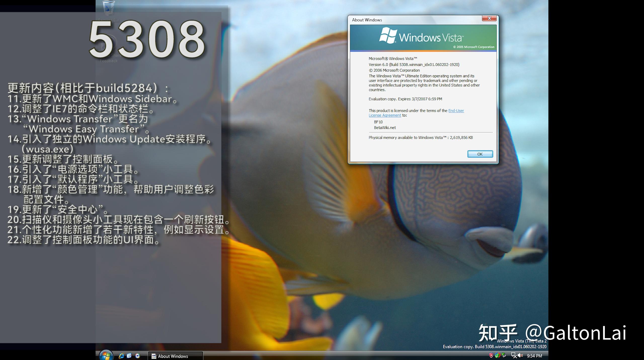Click the 9:54 PM taskbar clock
Screen dimensions: 644x360
[x=534, y=356]
